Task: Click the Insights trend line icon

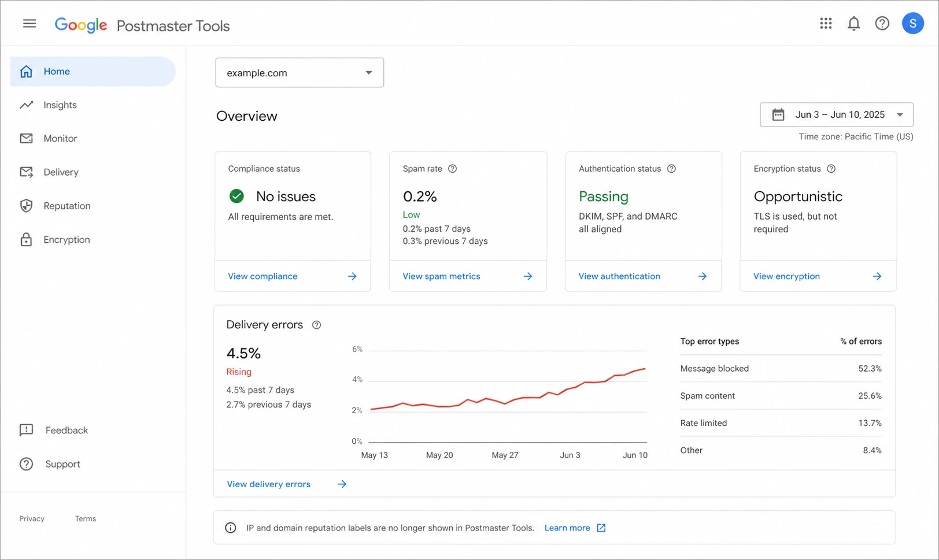Action: [26, 105]
